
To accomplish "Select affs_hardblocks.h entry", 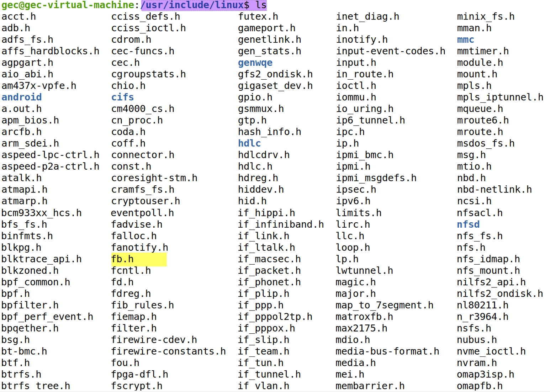I will (x=51, y=51).
